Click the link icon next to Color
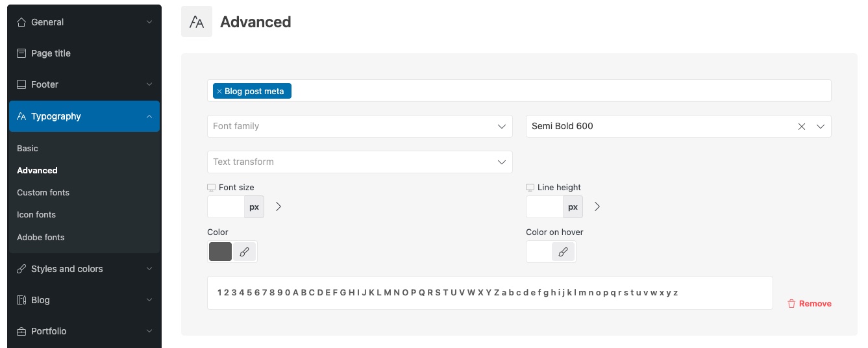 tap(244, 252)
